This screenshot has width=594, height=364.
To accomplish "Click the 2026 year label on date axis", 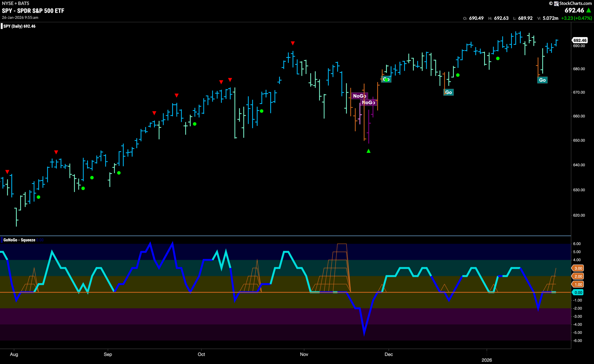I will (x=487, y=360).
